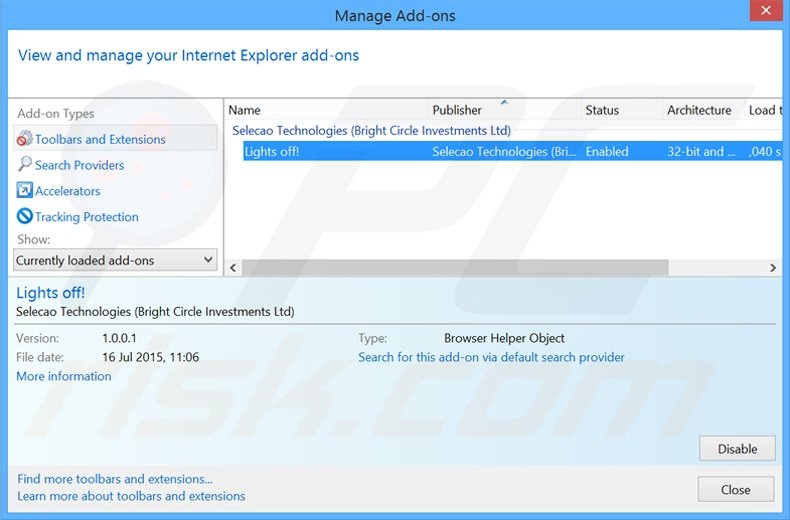Open the Accelerators add-on type
This screenshot has width=790, height=520.
pos(68,191)
